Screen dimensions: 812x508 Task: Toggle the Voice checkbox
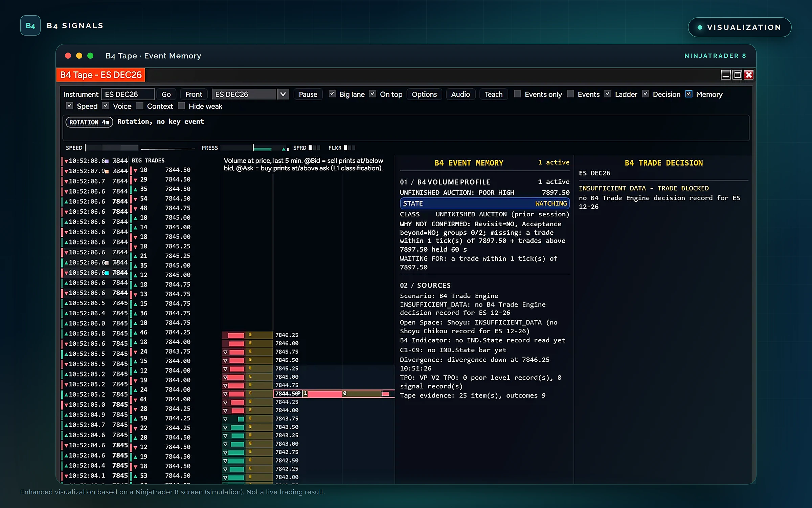[x=106, y=106]
